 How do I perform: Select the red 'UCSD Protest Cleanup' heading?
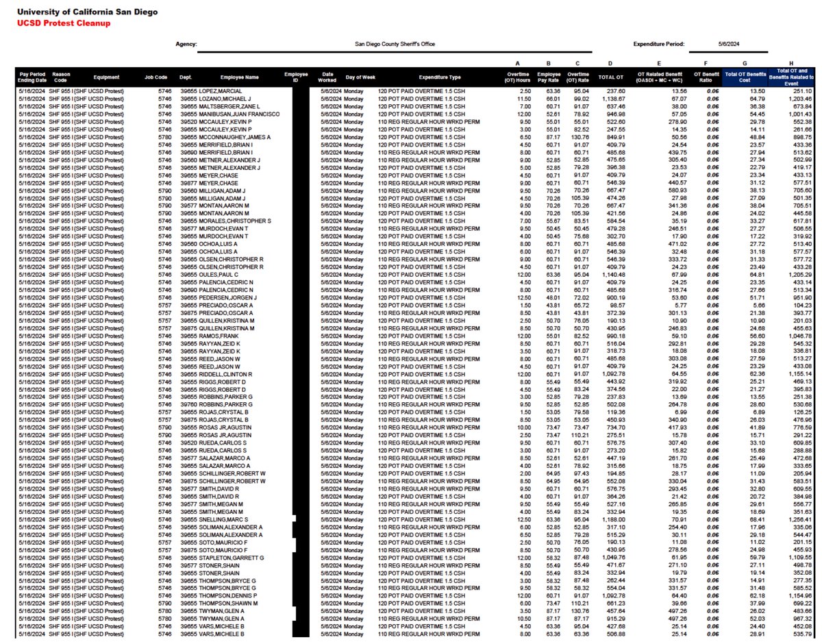click(63, 23)
